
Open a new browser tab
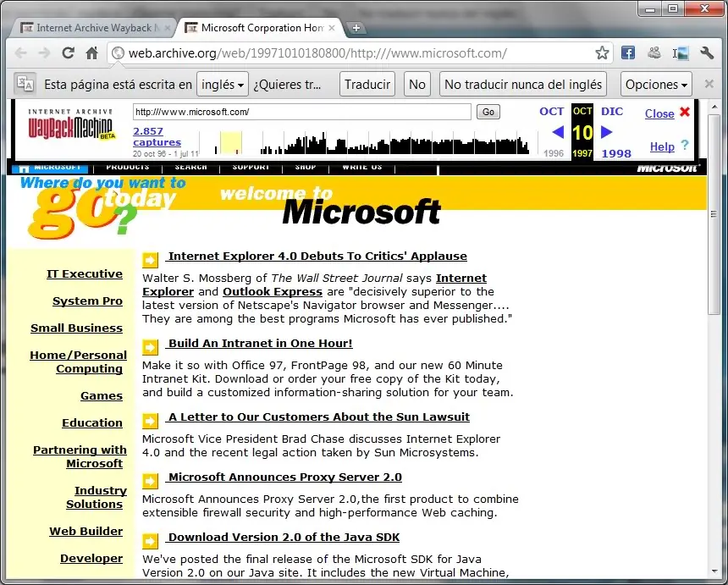pos(356,28)
